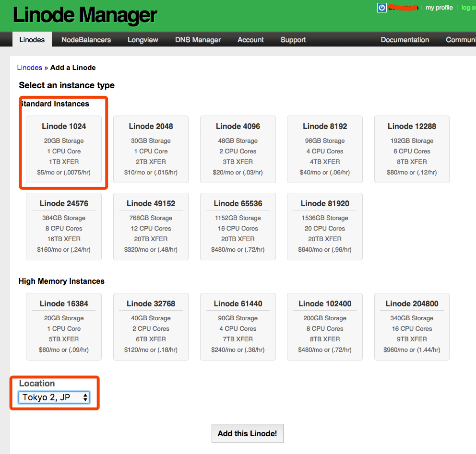
Task: Click the $5/mo or (.0075/hr) price text
Action: pyautogui.click(x=64, y=172)
